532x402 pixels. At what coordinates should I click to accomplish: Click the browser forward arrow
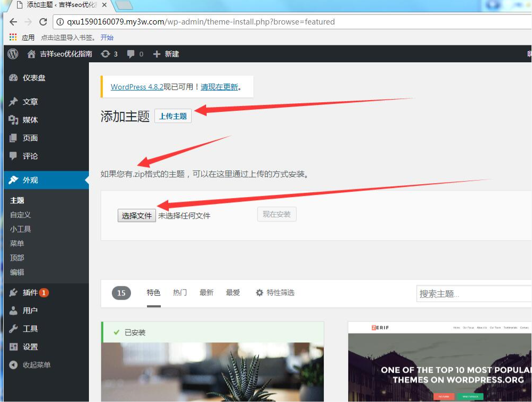(28, 22)
